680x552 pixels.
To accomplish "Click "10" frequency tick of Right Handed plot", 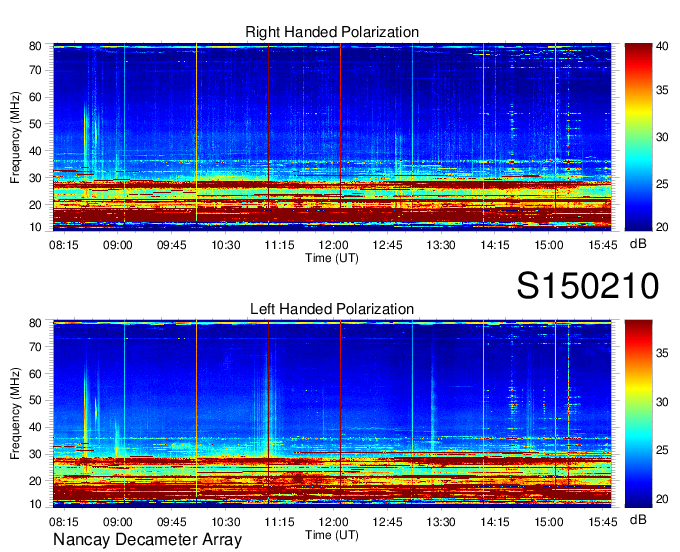I will point(35,227).
